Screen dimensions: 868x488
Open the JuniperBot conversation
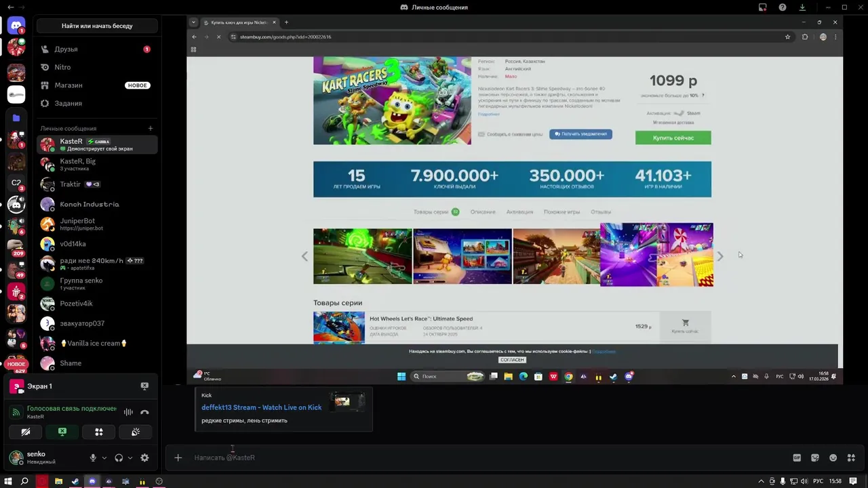point(97,224)
